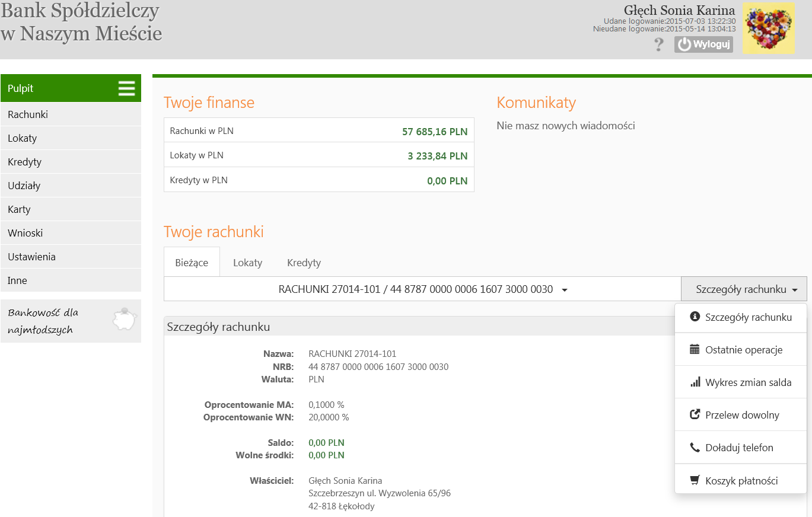Choose Doładuj telefon menu entry
Viewport: 812px width, 517px height.
[x=741, y=448]
